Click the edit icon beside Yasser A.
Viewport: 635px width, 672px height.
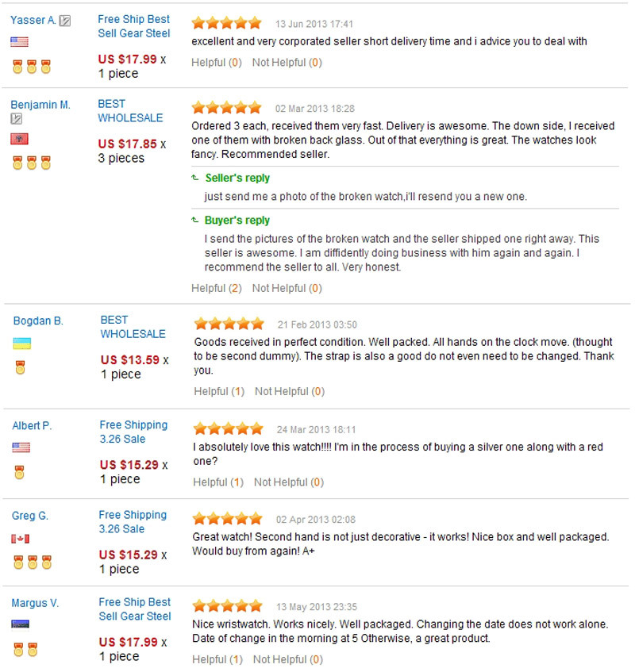[x=65, y=21]
